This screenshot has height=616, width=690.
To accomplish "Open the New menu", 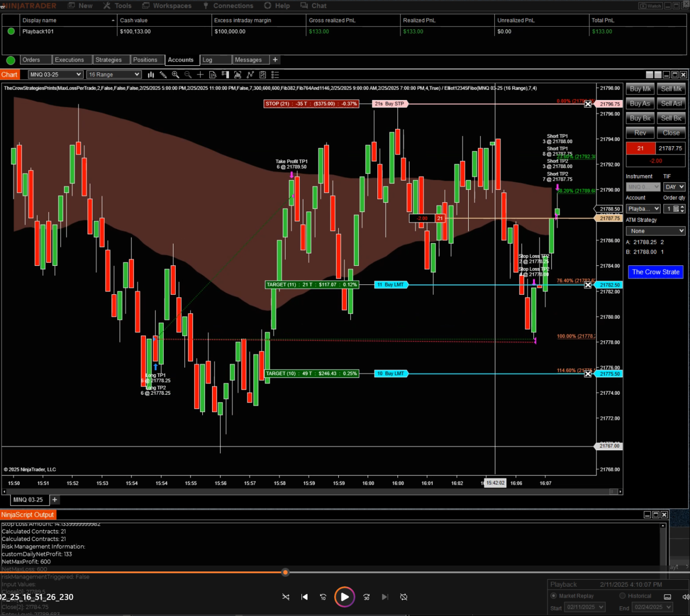I will (x=80, y=6).
